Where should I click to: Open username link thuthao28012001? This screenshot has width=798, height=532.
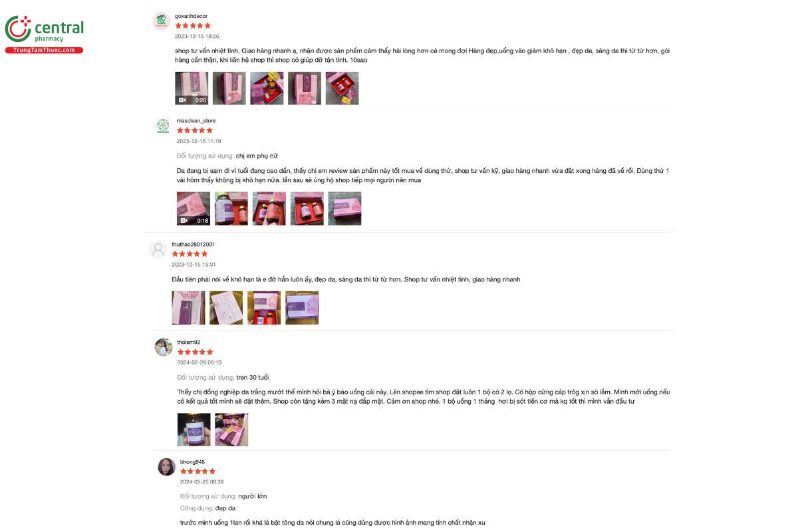click(194, 245)
